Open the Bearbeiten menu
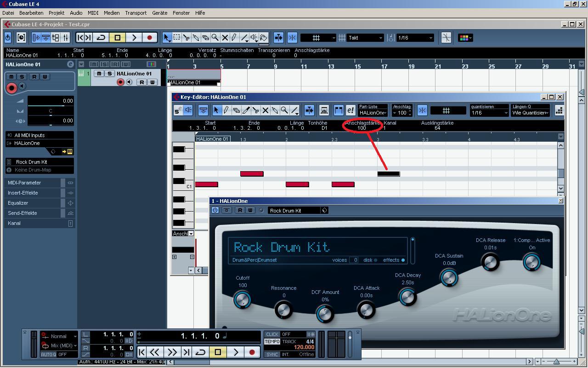Image resolution: width=588 pixels, height=368 pixels. click(31, 13)
